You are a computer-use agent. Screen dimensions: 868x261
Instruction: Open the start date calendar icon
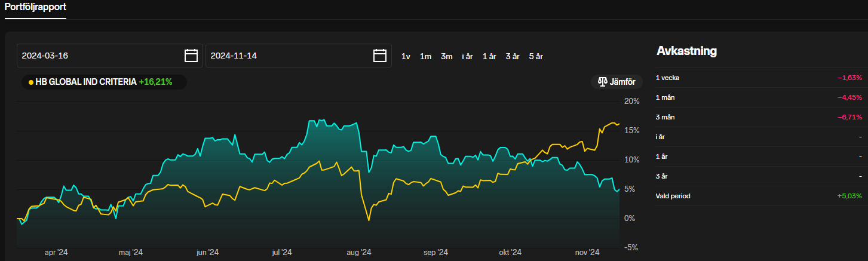pyautogui.click(x=191, y=56)
